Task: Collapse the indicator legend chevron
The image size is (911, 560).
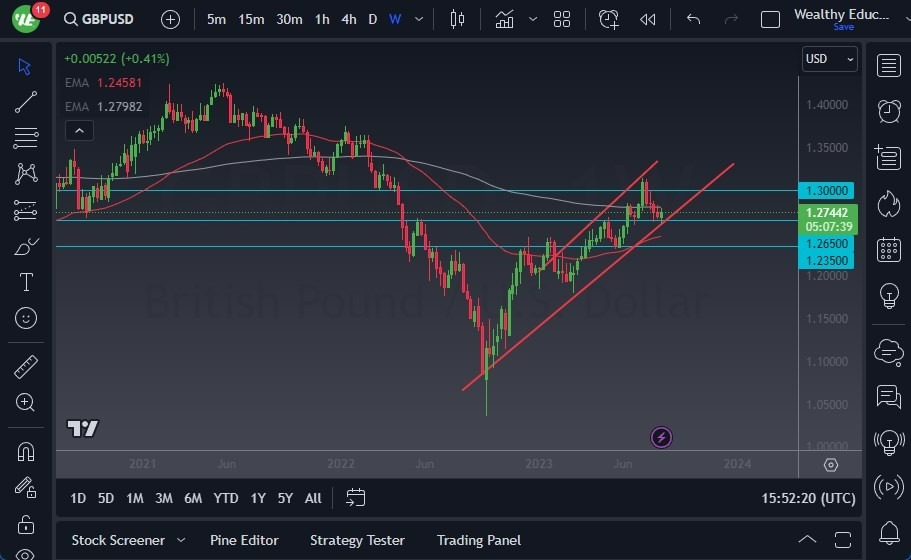Action: [80, 131]
